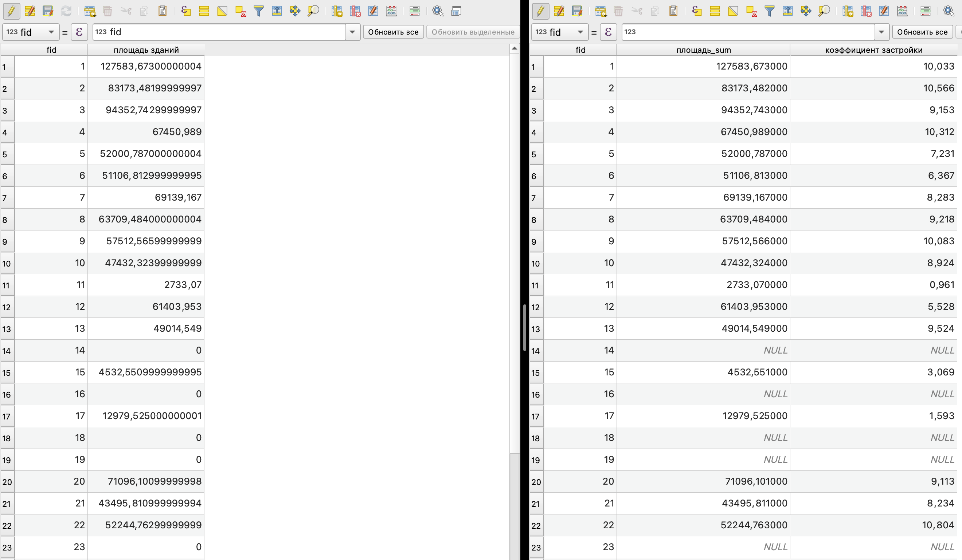
Task: Expand left expression box dropdown arrow
Action: point(352,32)
